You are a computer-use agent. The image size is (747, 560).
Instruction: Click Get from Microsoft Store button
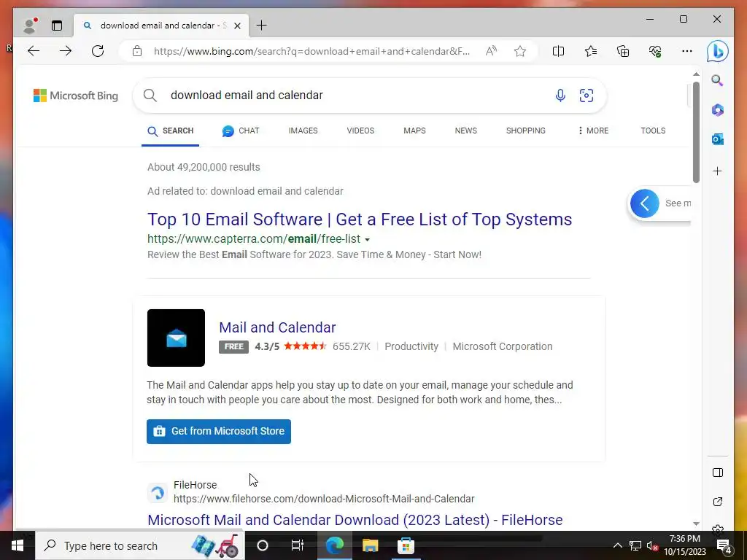219,432
